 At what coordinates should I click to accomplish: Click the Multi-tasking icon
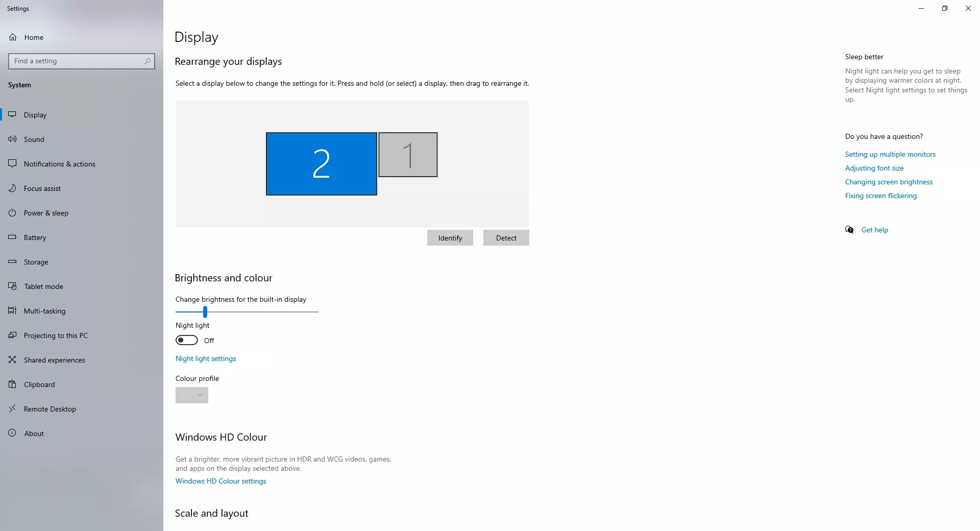tap(12, 311)
